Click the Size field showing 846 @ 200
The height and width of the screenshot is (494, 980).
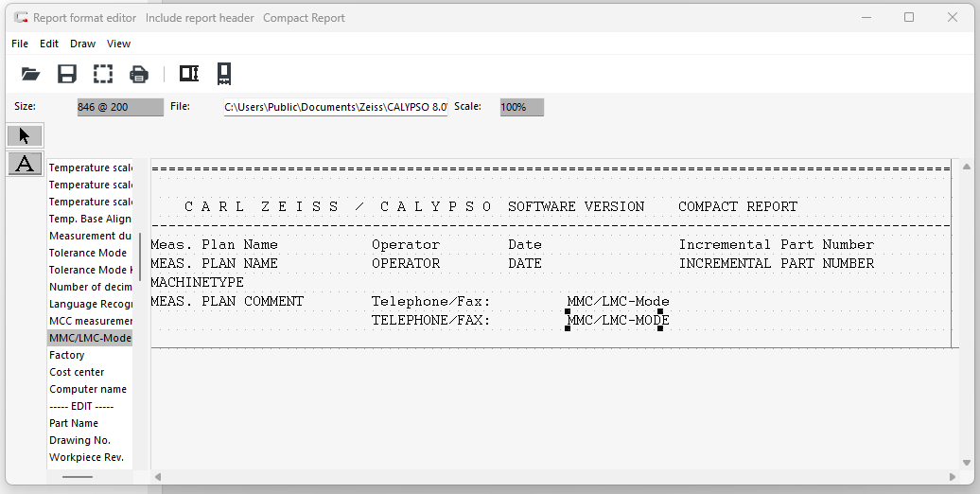pos(120,107)
